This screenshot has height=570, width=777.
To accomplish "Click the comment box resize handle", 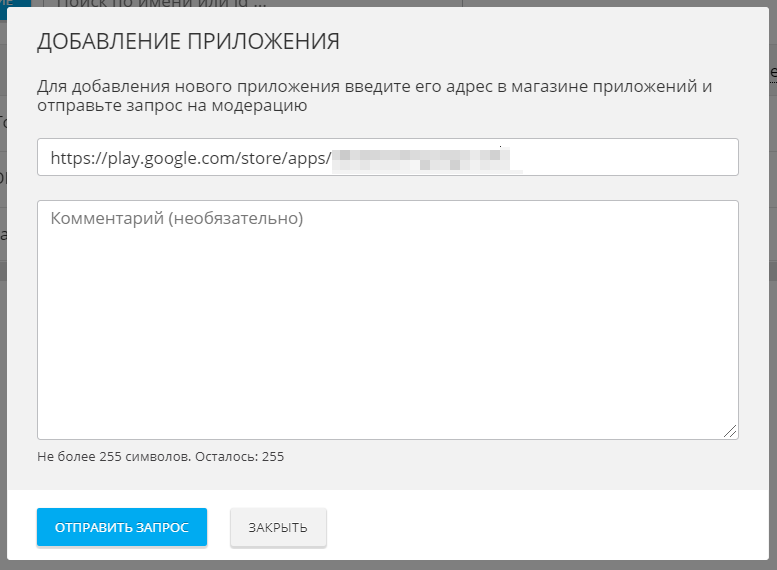I will tap(730, 431).
